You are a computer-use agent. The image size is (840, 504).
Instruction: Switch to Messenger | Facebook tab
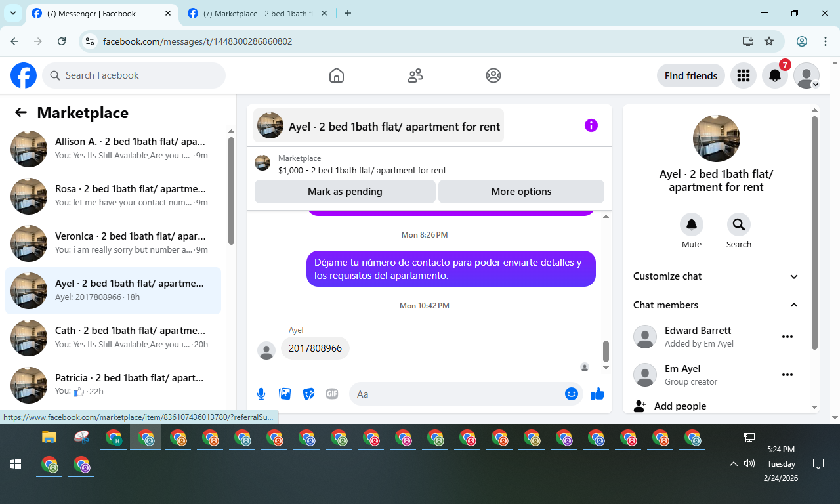tap(103, 13)
